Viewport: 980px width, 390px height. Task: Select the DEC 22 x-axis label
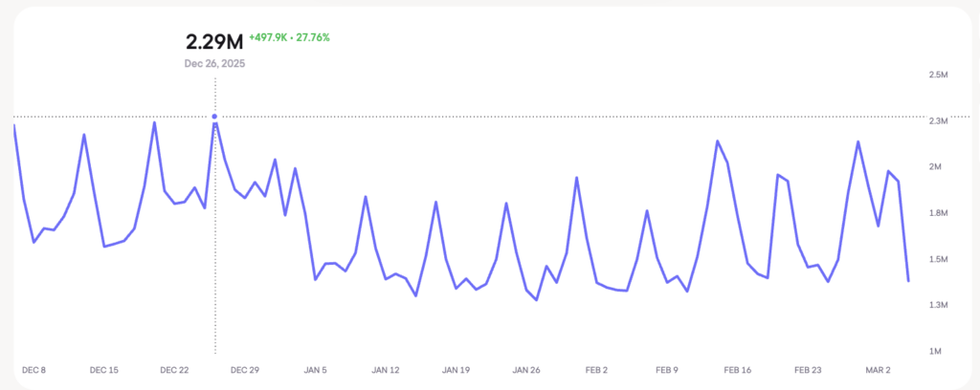pos(174,370)
